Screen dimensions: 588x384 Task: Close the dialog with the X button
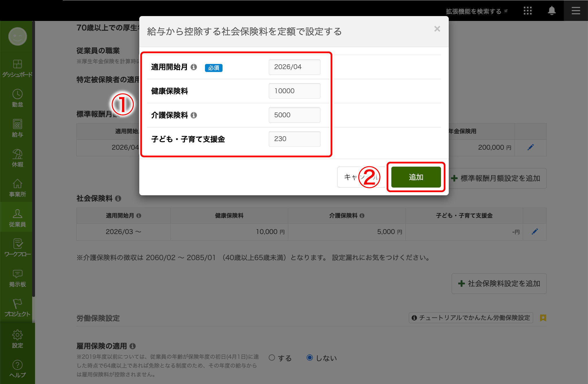point(437,29)
